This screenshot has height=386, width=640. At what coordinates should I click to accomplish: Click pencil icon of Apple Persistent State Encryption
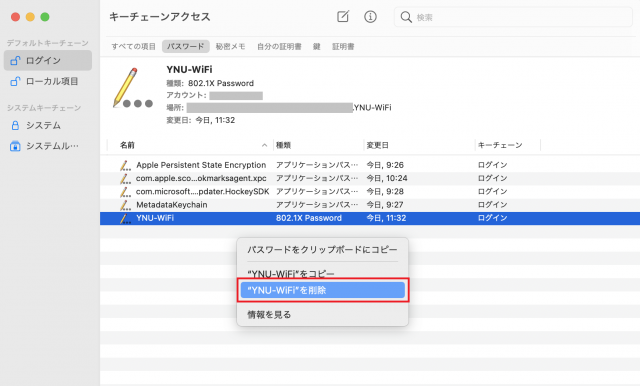pos(125,165)
